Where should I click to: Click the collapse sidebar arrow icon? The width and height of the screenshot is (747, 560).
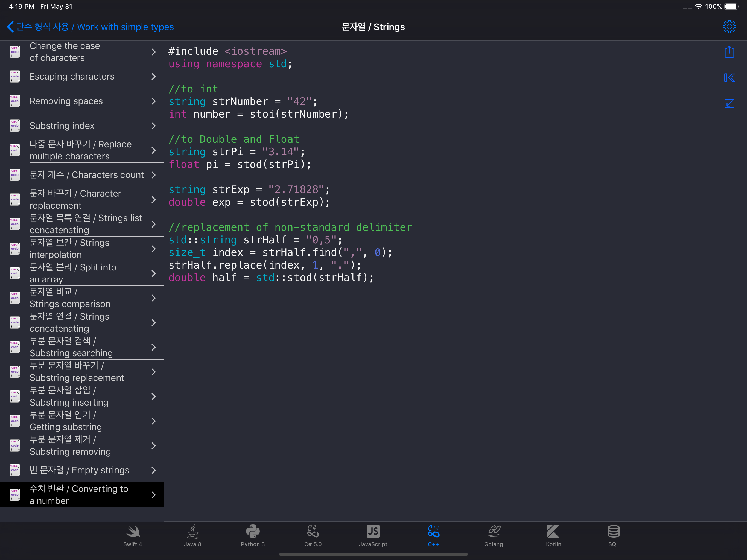point(729,78)
